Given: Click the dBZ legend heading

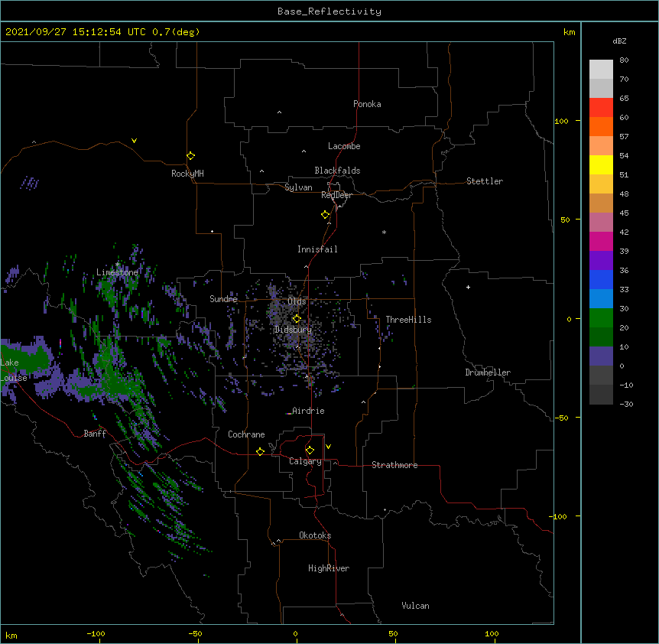Looking at the screenshot, I should pyautogui.click(x=619, y=41).
